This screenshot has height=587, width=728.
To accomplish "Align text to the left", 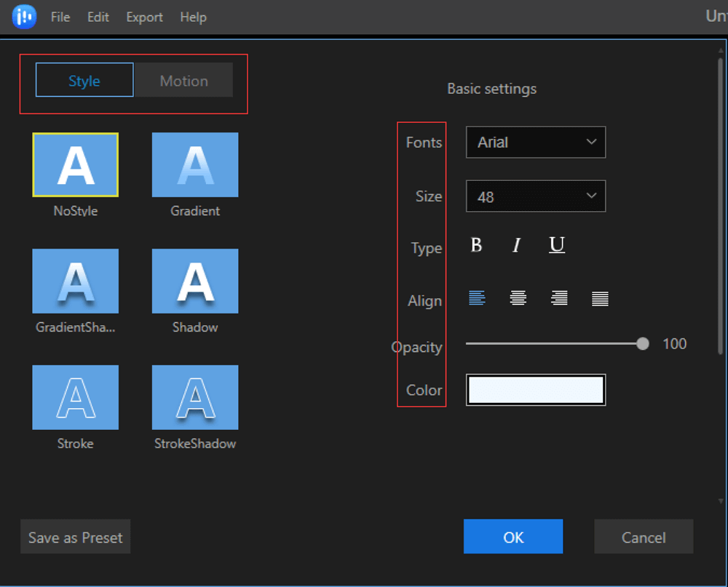I will [477, 298].
